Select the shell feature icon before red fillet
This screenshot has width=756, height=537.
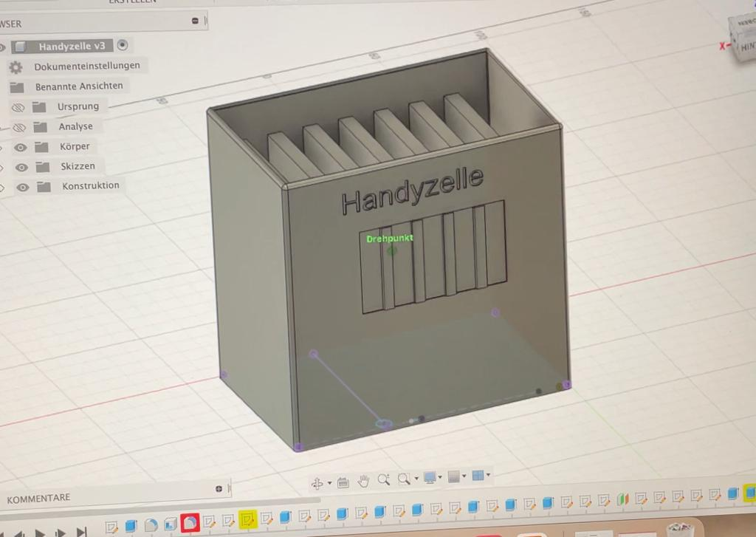coord(171,524)
